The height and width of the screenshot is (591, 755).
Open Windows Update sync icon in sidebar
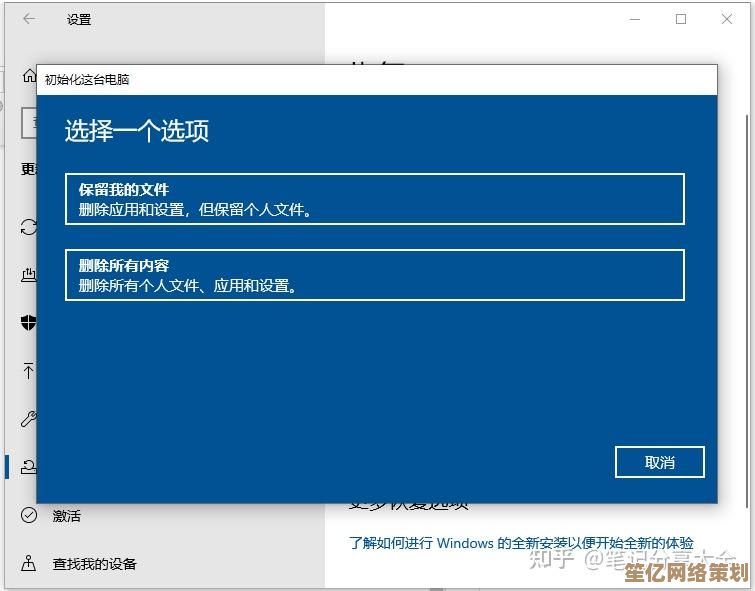(29, 226)
